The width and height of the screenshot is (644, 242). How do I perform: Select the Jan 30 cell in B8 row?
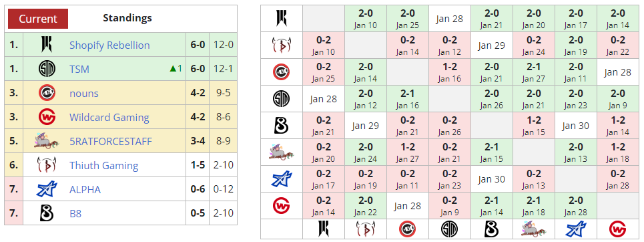point(575,126)
